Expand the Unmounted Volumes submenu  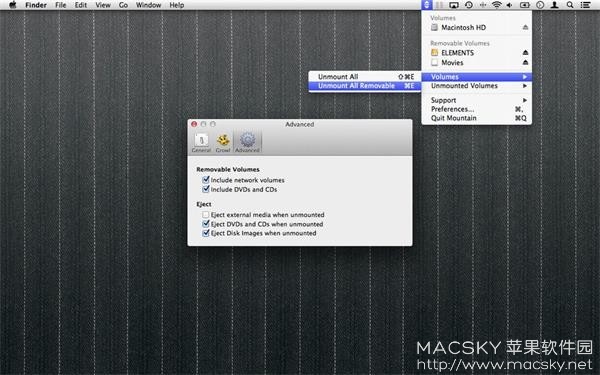pos(476,86)
